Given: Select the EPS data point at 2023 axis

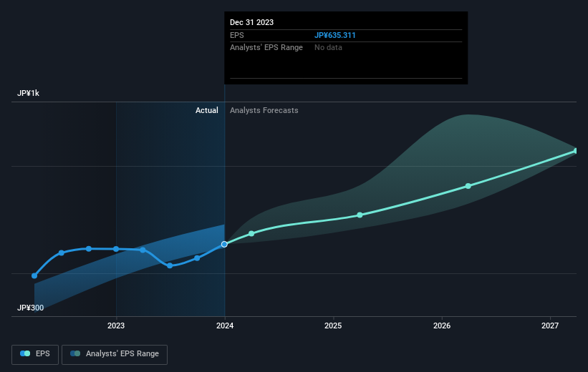Looking at the screenshot, I should 116,249.
